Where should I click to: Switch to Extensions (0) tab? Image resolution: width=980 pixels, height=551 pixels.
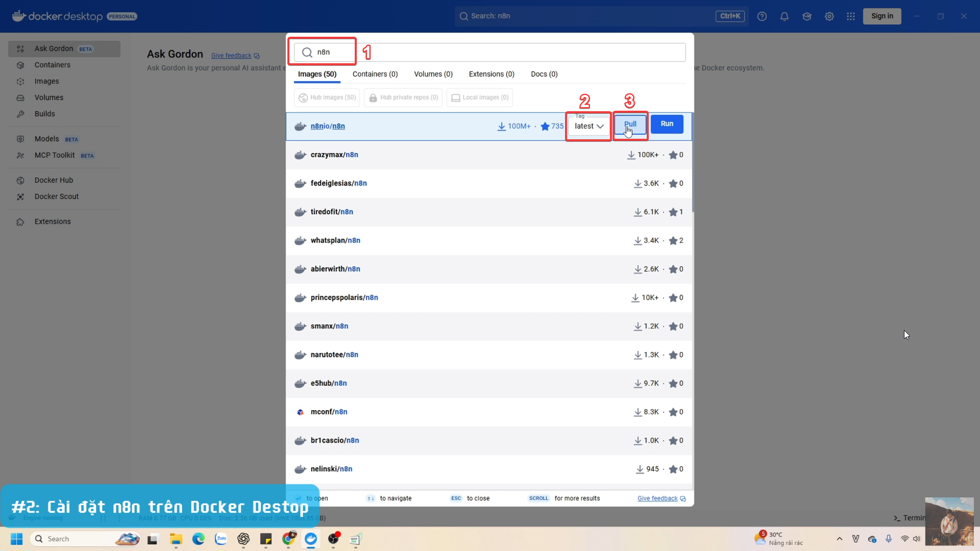(x=492, y=74)
